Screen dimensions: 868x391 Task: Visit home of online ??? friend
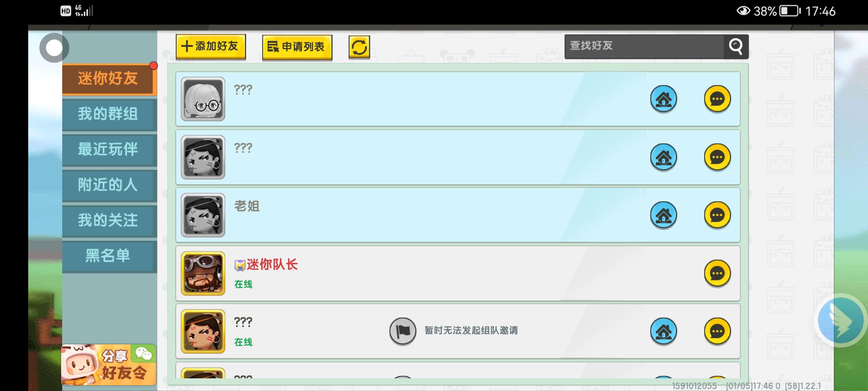[x=663, y=331]
